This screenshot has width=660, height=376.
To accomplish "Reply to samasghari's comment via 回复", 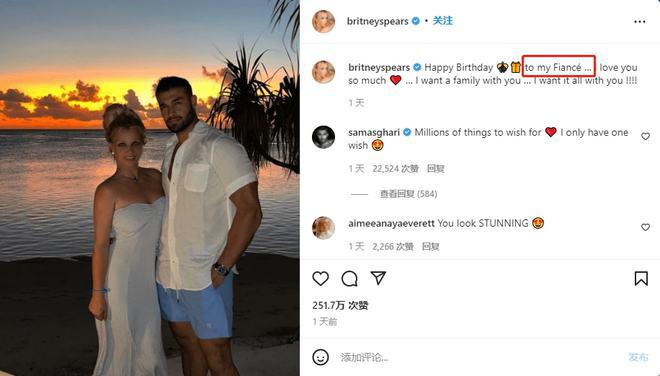I will point(436,169).
